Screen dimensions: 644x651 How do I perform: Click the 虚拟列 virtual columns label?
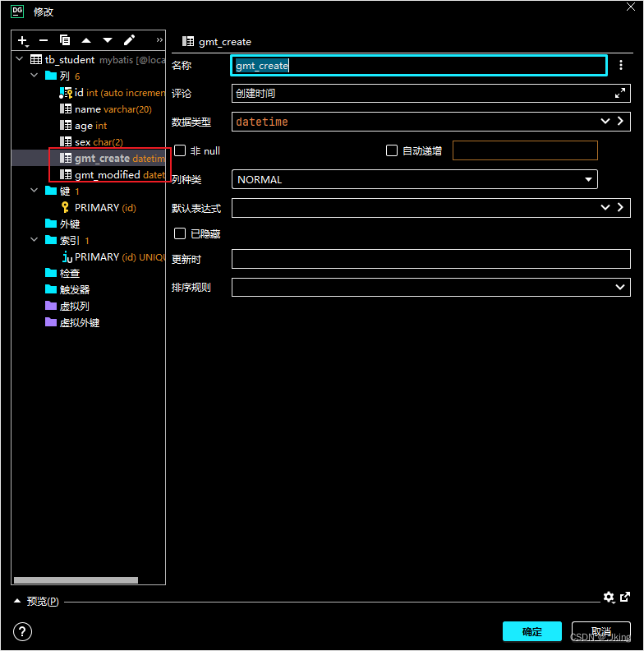tap(75, 307)
